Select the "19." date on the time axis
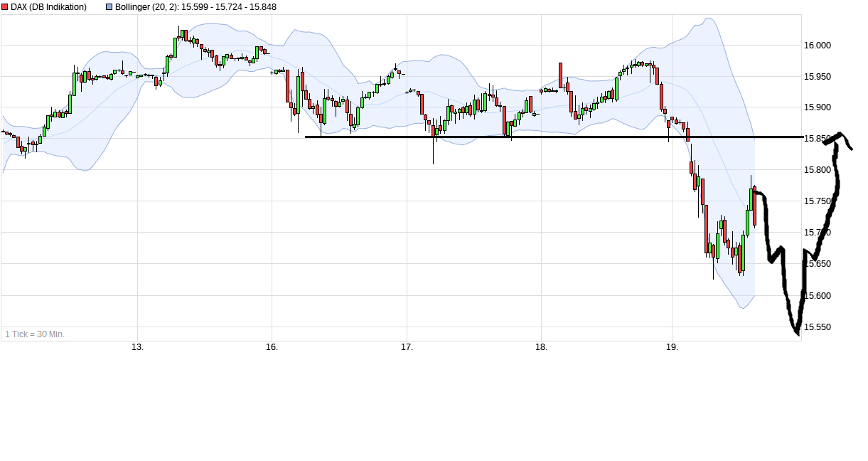Image resolution: width=868 pixels, height=461 pixels. pos(674,347)
